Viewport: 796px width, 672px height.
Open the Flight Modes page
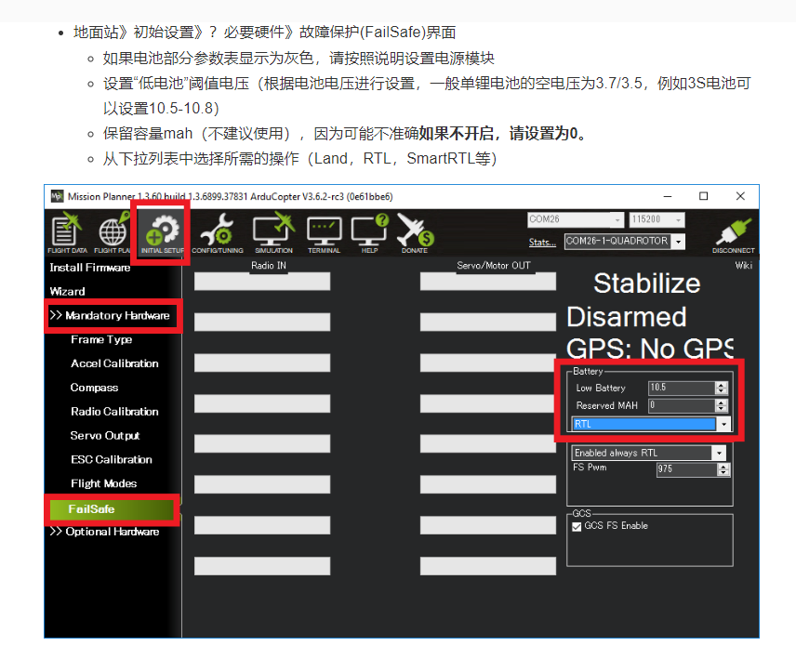(x=104, y=483)
